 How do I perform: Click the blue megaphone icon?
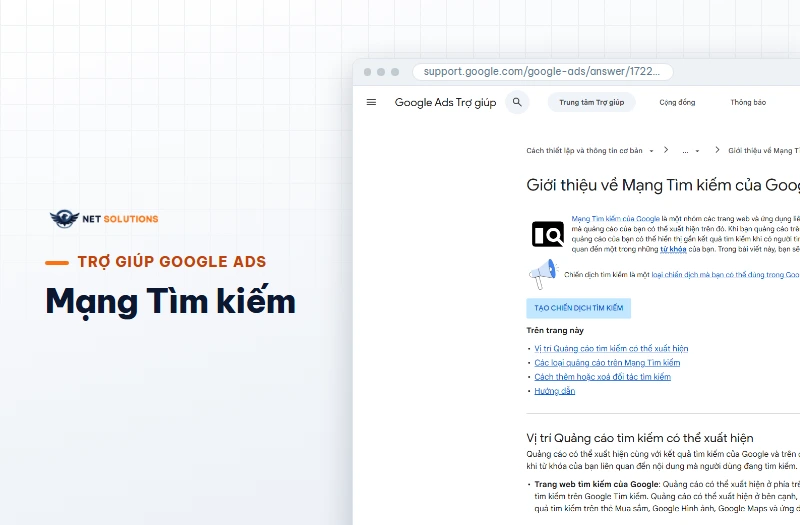click(x=543, y=274)
